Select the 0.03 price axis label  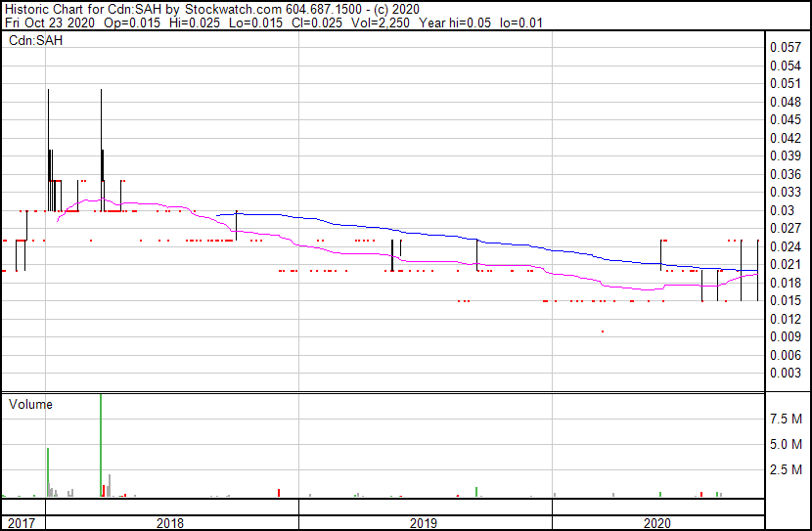click(780, 210)
